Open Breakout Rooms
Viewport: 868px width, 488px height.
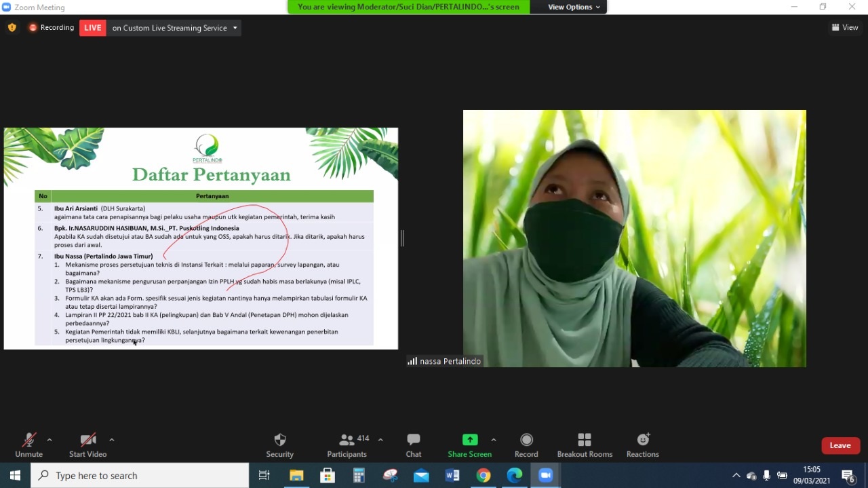coord(585,445)
